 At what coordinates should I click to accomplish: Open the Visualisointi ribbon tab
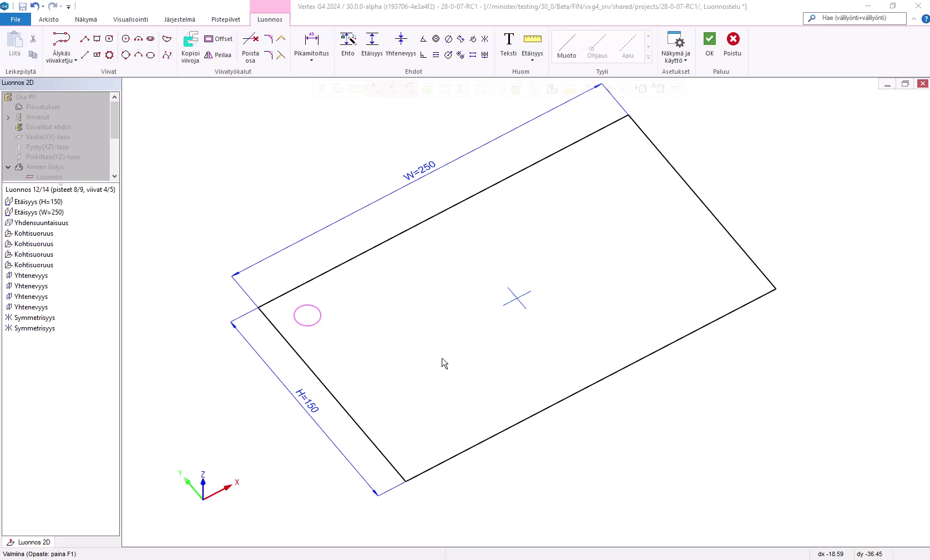(130, 19)
